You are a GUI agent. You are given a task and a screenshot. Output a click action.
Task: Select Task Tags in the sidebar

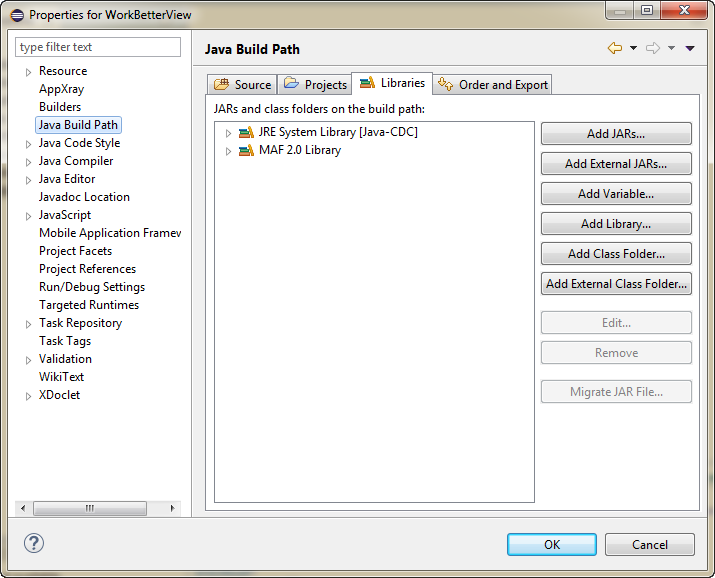pyautogui.click(x=65, y=341)
